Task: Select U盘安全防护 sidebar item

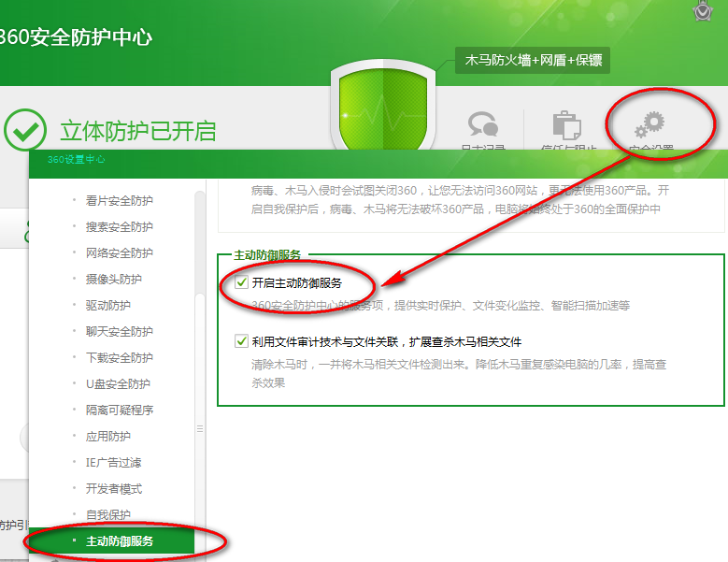Action: (x=118, y=383)
